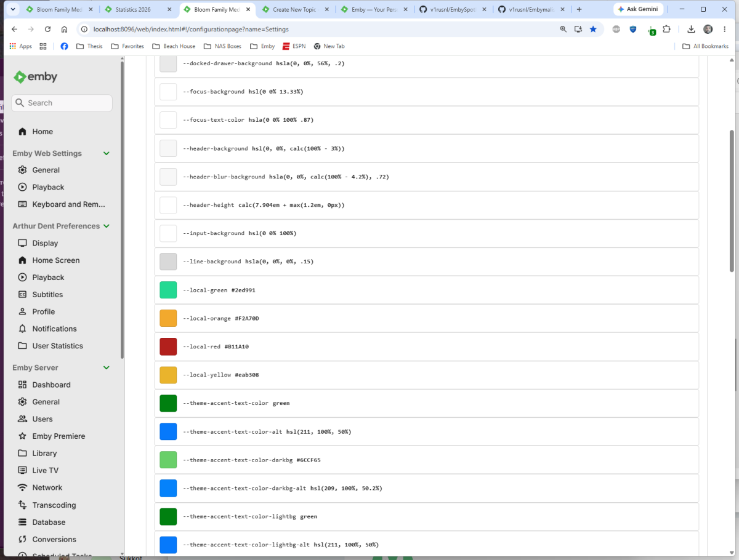Open Playback under Emby Web Settings
The width and height of the screenshot is (739, 560).
click(48, 187)
